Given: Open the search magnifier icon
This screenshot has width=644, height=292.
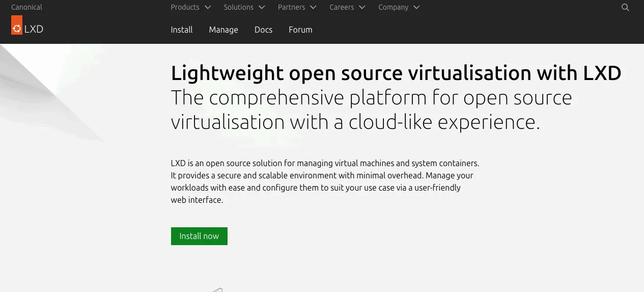Looking at the screenshot, I should tap(626, 7).
